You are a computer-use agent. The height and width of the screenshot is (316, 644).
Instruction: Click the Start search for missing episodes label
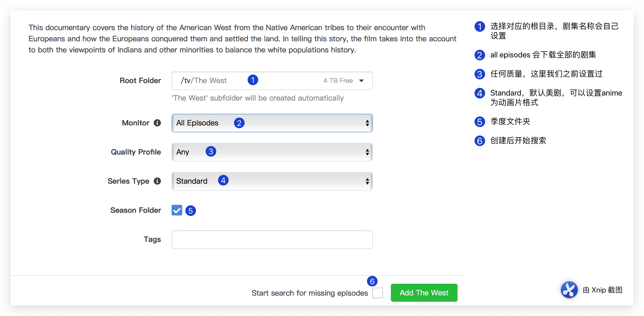(x=310, y=293)
